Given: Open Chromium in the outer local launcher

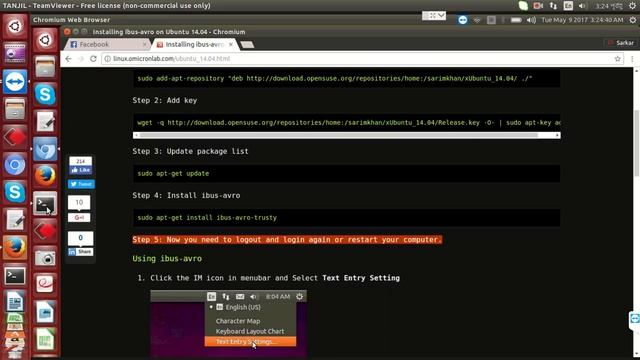Looking at the screenshot, I should (x=15, y=165).
